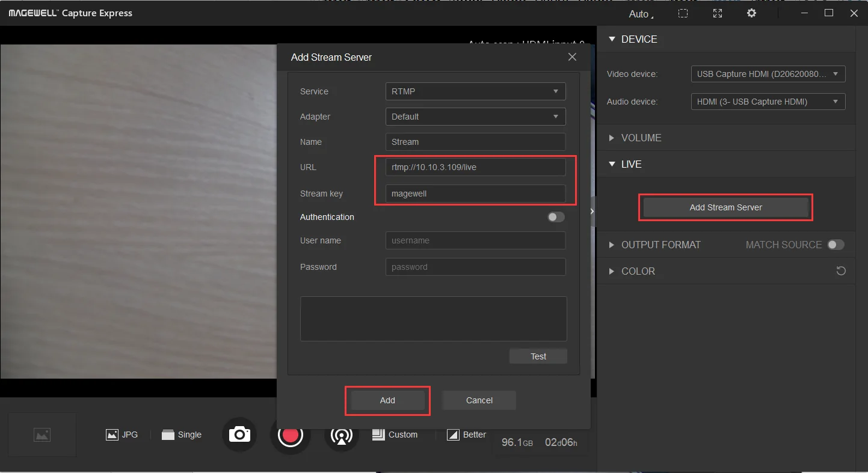Click the Stream key field with magewell
The image size is (868, 473).
coord(475,194)
